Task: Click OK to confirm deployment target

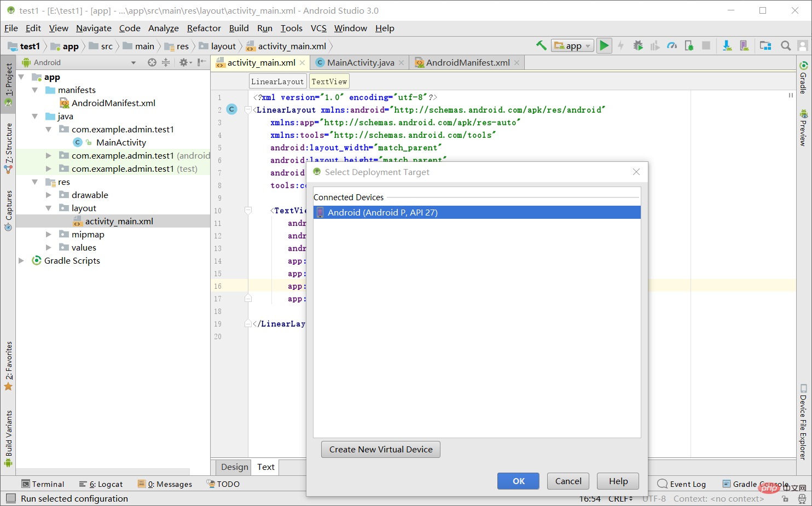Action: pos(518,481)
